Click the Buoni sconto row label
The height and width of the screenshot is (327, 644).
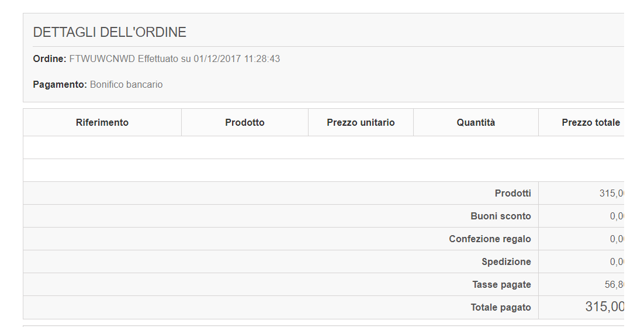[x=500, y=216]
